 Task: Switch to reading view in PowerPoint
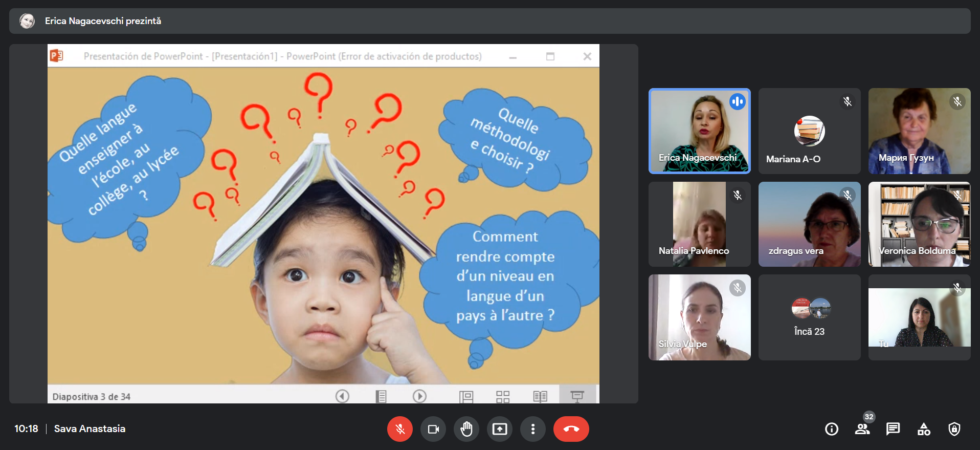pos(540,396)
